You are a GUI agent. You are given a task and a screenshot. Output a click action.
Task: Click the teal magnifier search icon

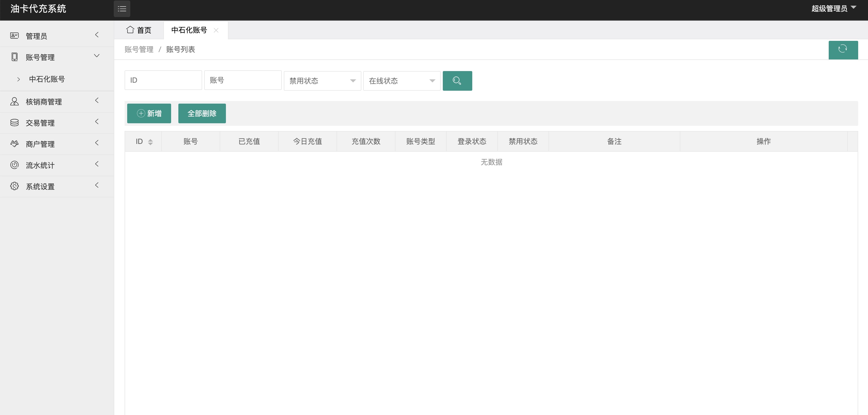tap(457, 81)
